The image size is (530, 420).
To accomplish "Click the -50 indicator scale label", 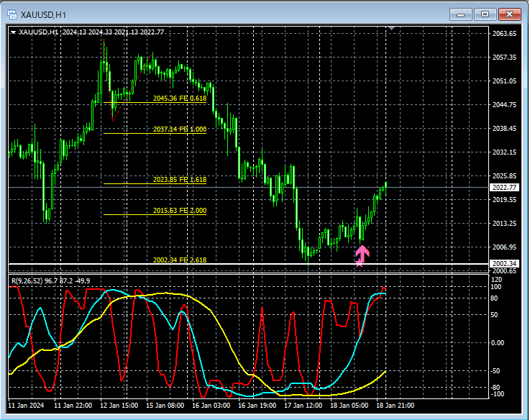I will pyautogui.click(x=495, y=371).
